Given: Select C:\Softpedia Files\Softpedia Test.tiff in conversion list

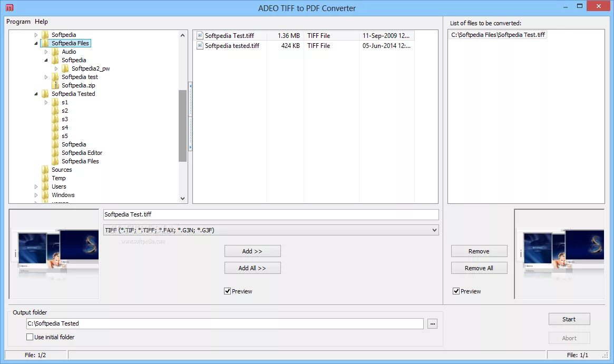Looking at the screenshot, I should [498, 35].
